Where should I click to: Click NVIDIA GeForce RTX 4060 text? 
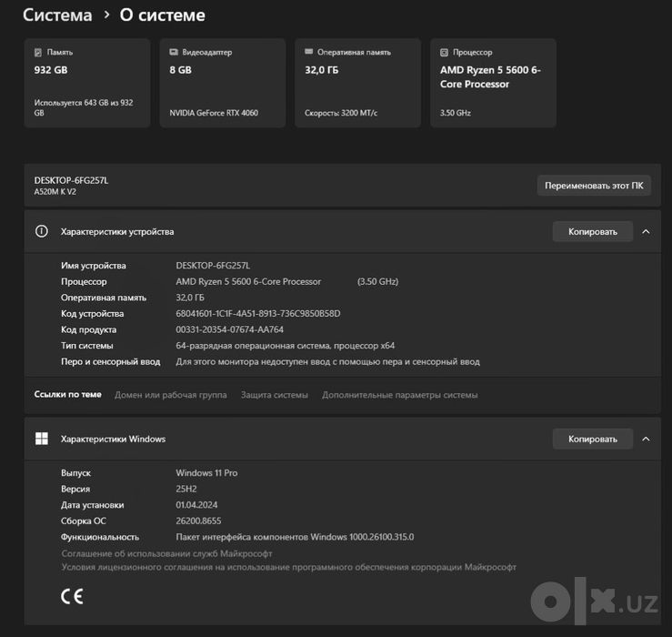(214, 113)
